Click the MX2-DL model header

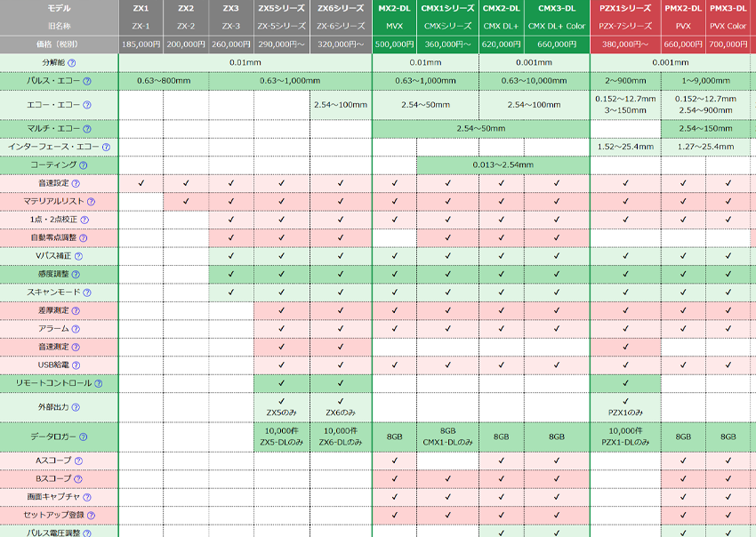tap(394, 8)
